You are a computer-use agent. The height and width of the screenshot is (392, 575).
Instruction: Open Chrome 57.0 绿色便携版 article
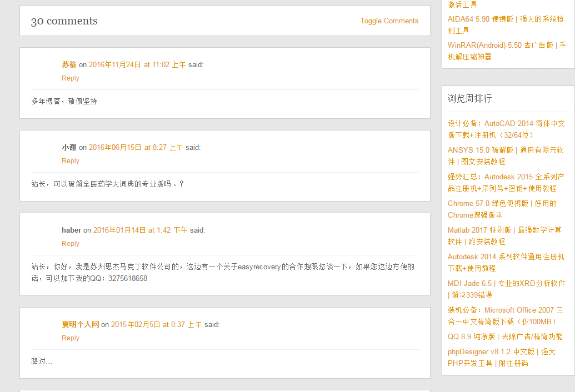502,209
